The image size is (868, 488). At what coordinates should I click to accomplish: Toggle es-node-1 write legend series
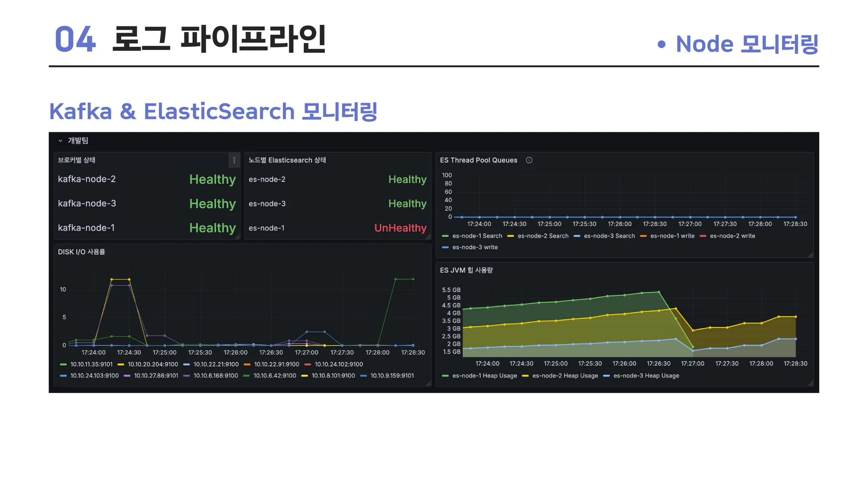(x=672, y=236)
